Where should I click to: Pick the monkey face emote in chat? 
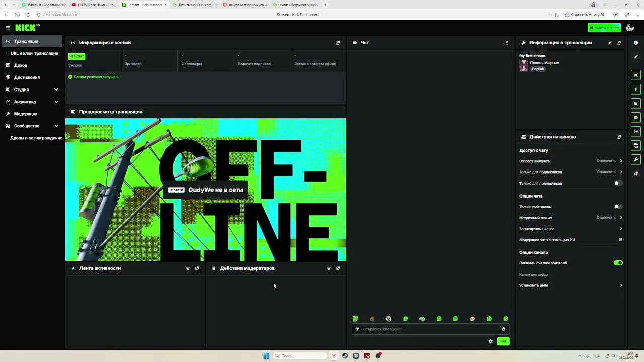pos(472,319)
